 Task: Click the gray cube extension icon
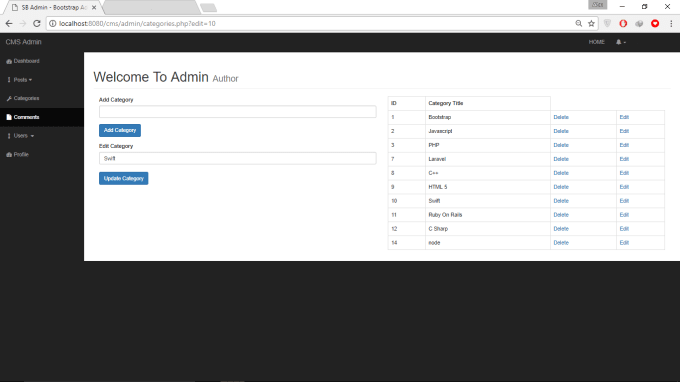click(x=639, y=23)
